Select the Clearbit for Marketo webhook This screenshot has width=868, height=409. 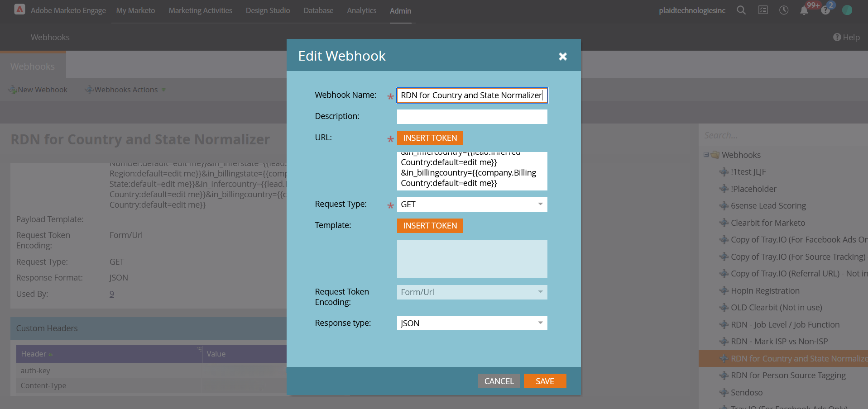767,223
